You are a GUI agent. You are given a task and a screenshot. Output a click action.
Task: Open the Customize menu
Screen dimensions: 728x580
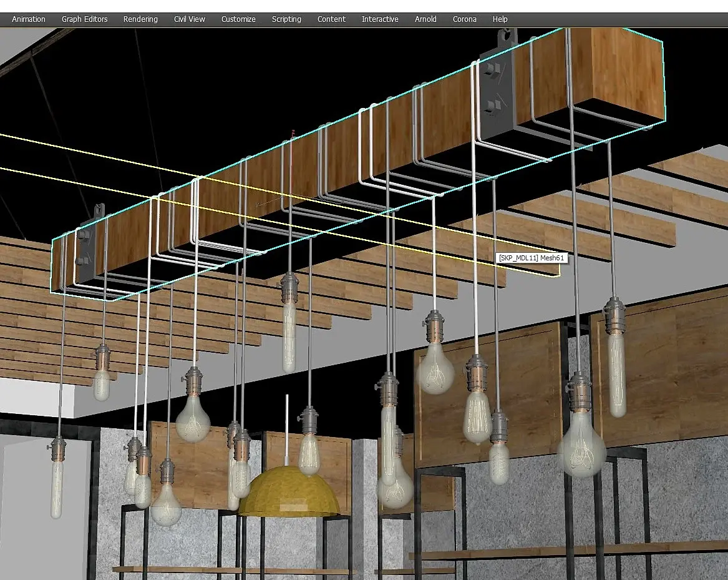(238, 19)
